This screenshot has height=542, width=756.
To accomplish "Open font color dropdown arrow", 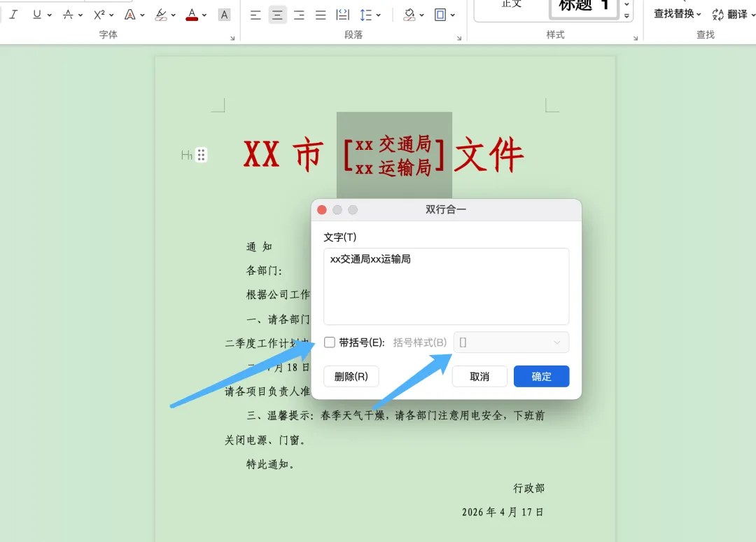I will pyautogui.click(x=204, y=15).
